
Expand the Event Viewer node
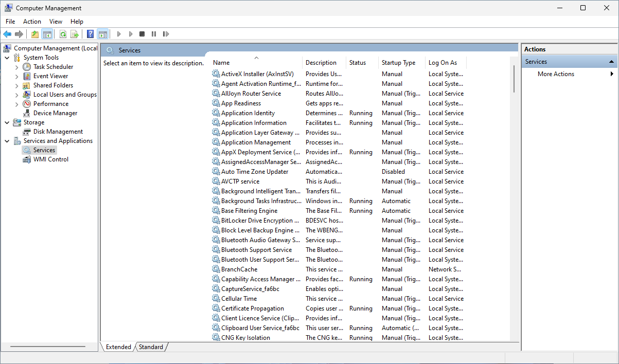17,76
